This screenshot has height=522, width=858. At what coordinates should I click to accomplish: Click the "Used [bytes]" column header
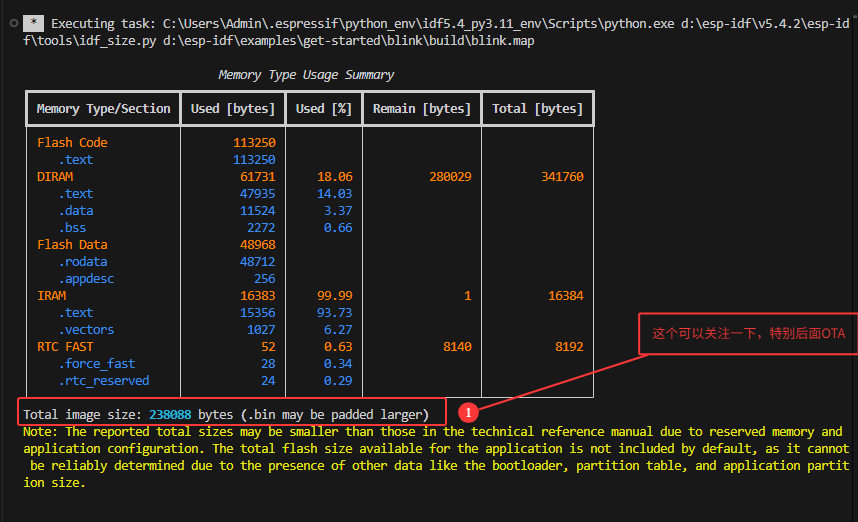(233, 108)
